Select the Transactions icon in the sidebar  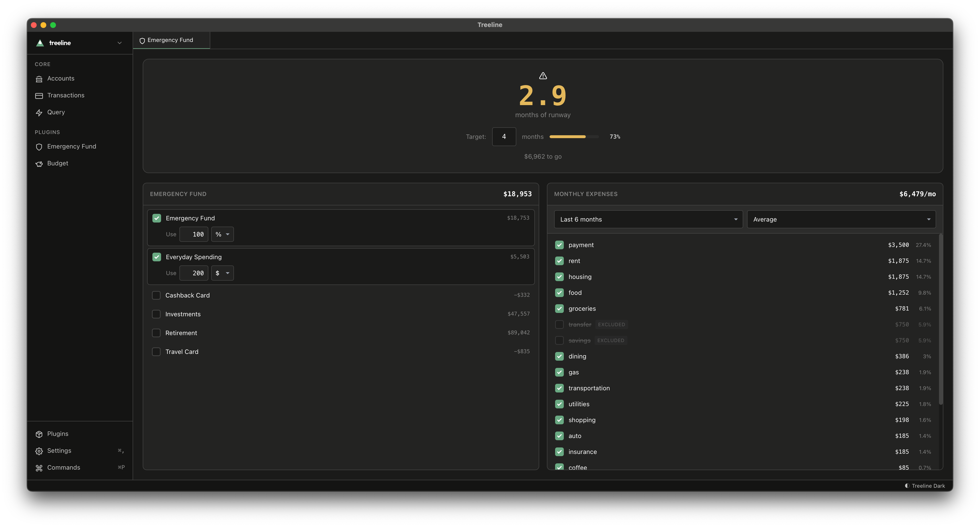pyautogui.click(x=39, y=95)
